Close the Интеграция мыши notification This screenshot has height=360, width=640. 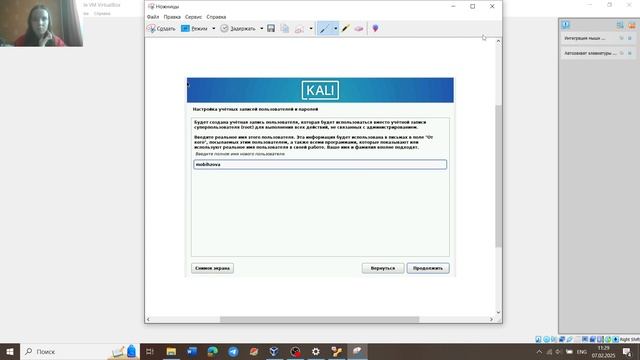[630, 38]
